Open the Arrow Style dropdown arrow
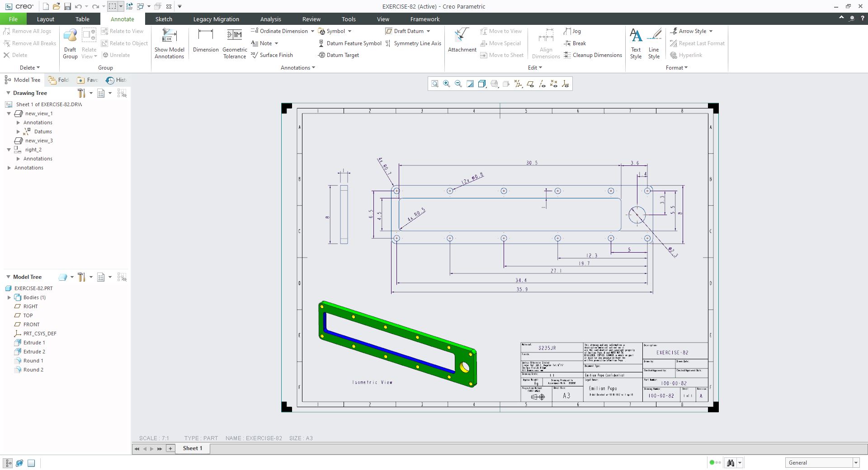This screenshot has width=868, height=470. click(711, 31)
